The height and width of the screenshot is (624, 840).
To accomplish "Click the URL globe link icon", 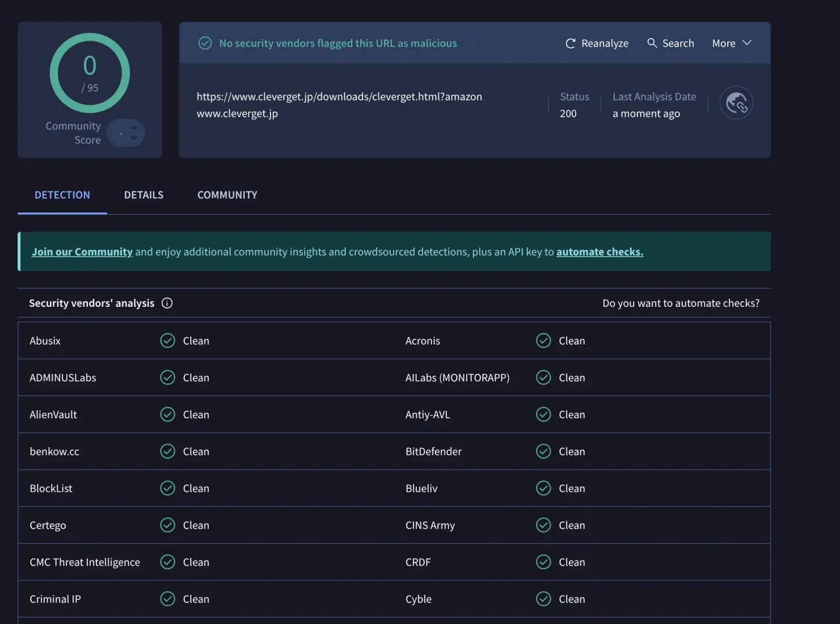I will tap(736, 103).
